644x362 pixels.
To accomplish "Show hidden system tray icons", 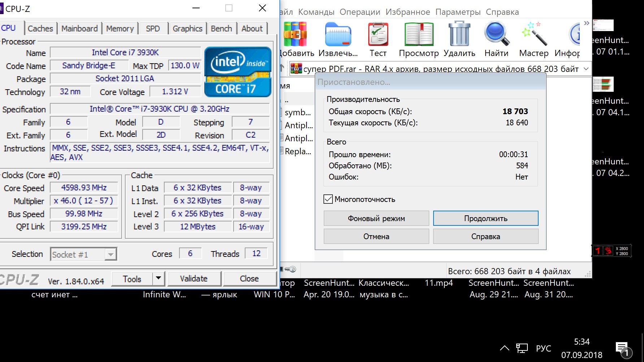I will click(504, 348).
